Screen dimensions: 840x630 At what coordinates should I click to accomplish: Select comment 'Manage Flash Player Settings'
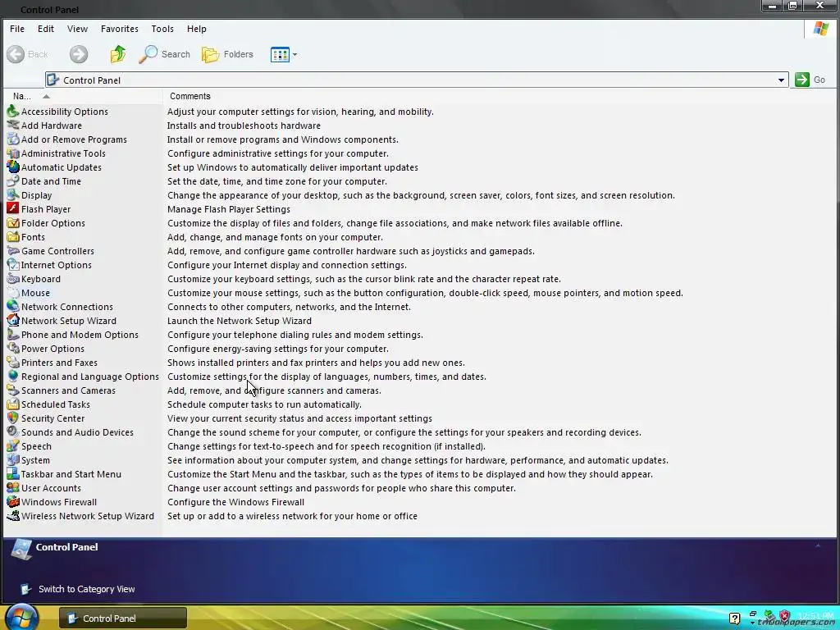[229, 209]
